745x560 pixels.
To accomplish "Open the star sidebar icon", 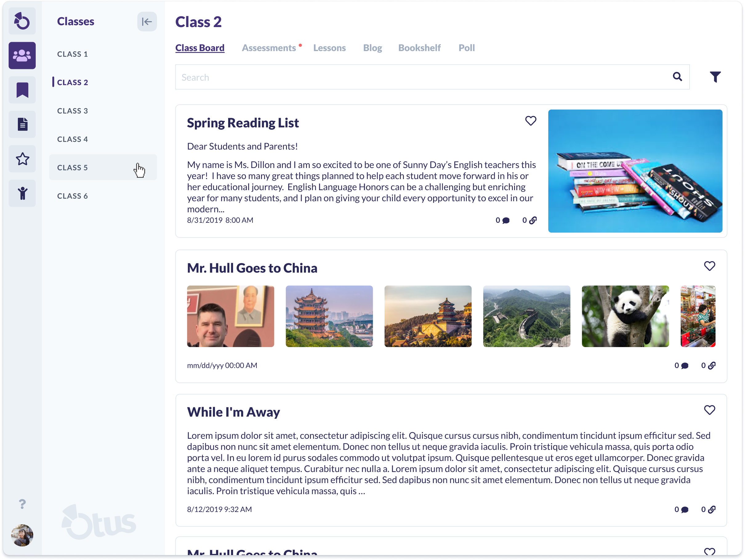I will click(x=22, y=158).
